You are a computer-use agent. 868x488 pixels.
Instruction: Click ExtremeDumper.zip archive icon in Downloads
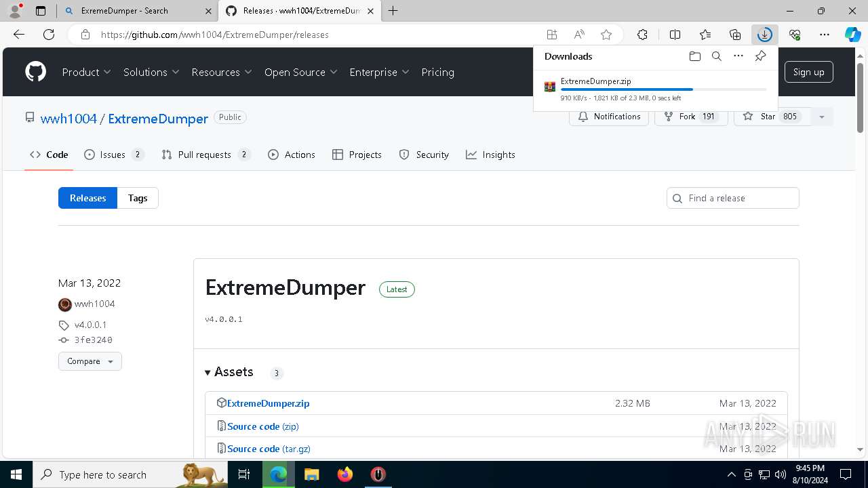(550, 87)
